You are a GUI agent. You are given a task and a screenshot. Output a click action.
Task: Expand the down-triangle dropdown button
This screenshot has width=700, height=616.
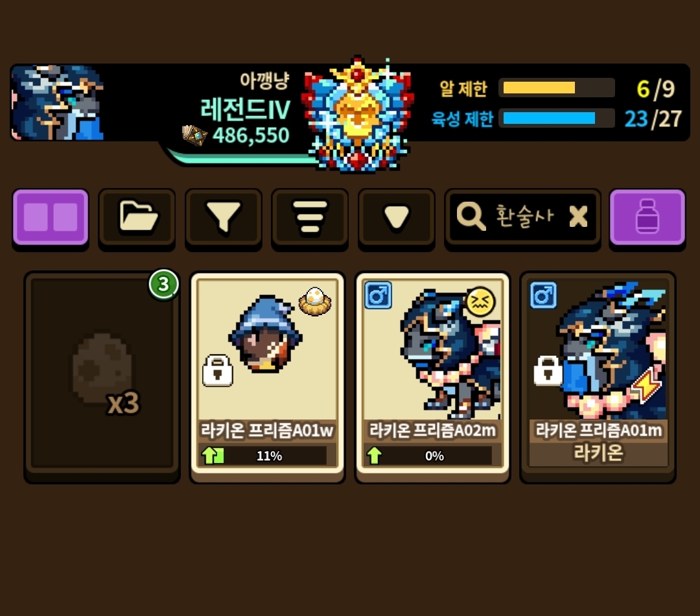[397, 217]
